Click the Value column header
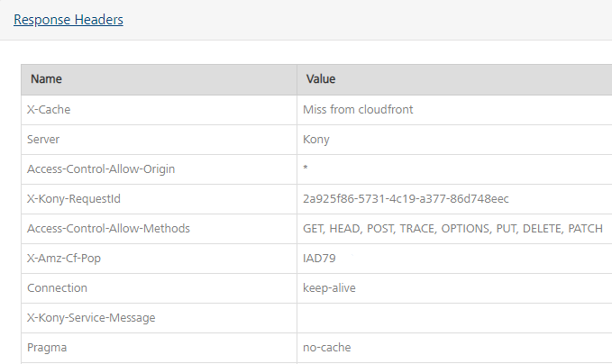This screenshot has height=364, width=612. [x=454, y=79]
